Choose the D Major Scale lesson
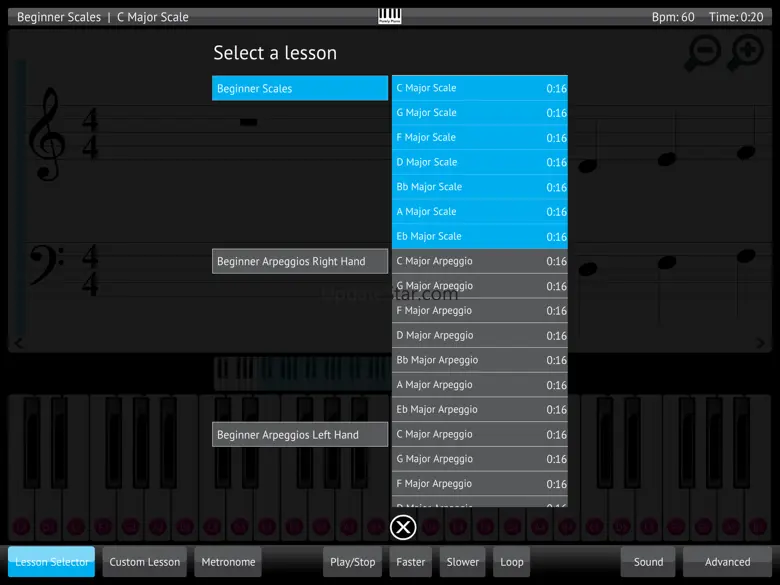This screenshot has width=780, height=585. click(480, 162)
